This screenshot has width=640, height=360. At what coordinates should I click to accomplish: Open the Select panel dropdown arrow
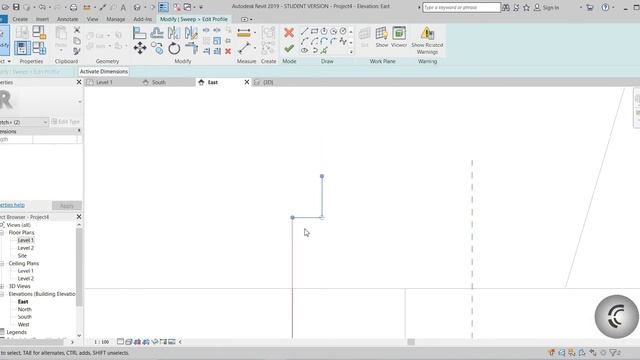[9, 61]
